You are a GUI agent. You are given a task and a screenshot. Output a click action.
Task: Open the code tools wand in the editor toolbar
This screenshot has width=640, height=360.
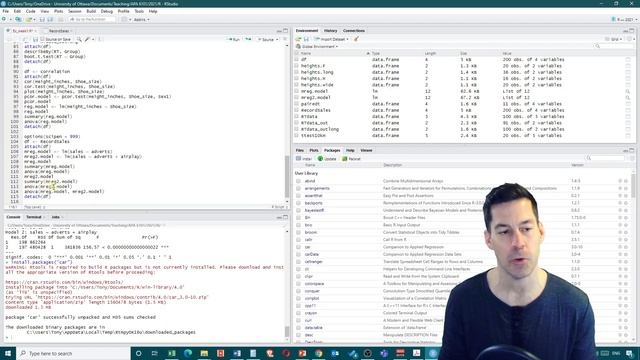tap(87, 39)
